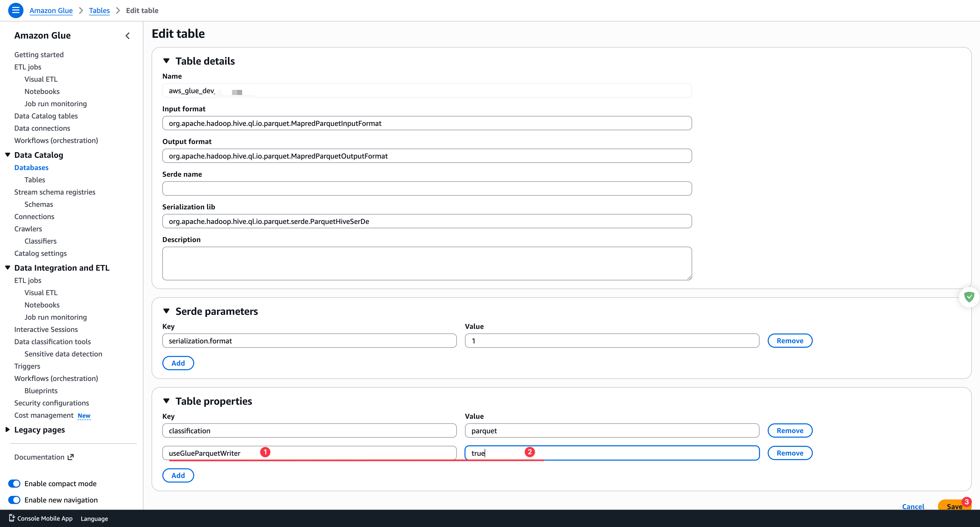
Task: Collapse the Table properties section
Action: coord(166,401)
